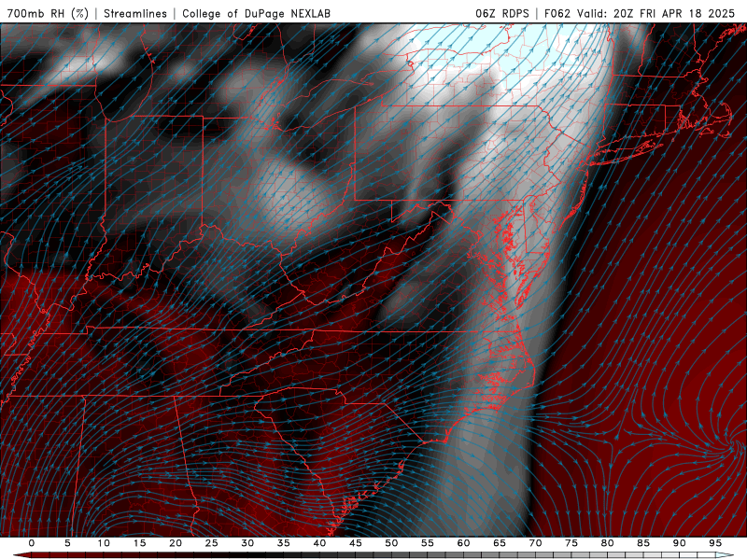Click the color scale label "40"

coord(319,543)
